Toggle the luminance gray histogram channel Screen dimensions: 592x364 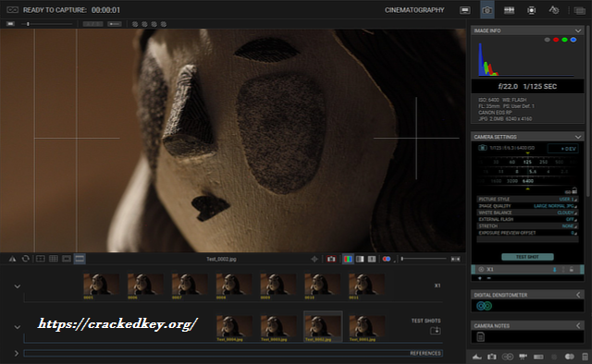tap(547, 40)
